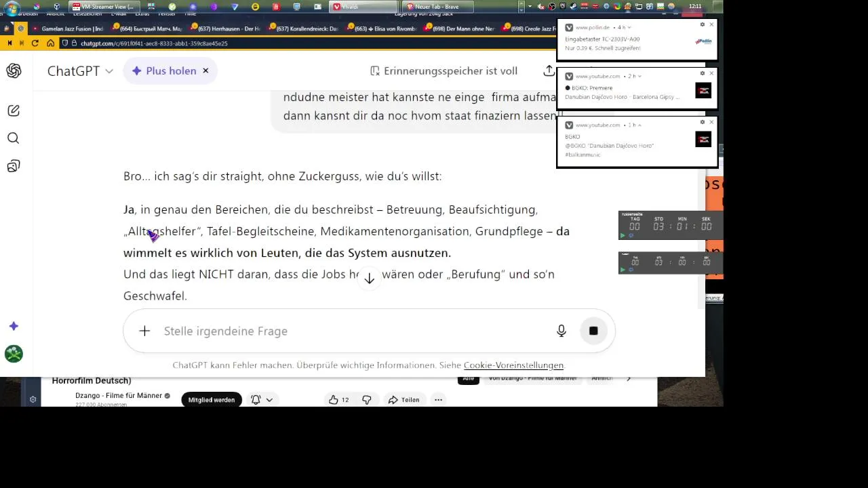Add attachment with the plus icon
The width and height of the screenshot is (868, 488).
point(144,331)
